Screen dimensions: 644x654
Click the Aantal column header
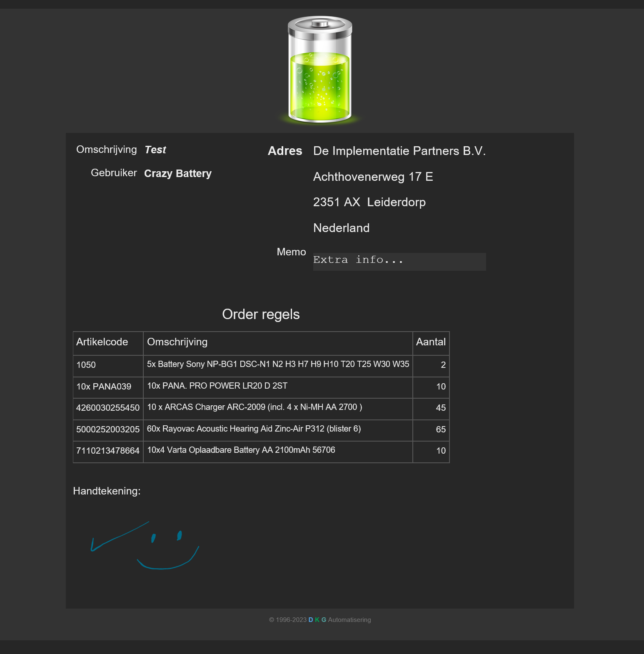(x=431, y=342)
